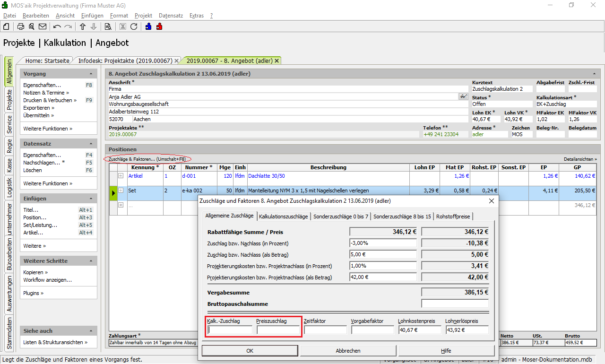The height and width of the screenshot is (364, 605).
Task: Switch to the Kalkulationszuschläge tab
Action: tap(284, 217)
